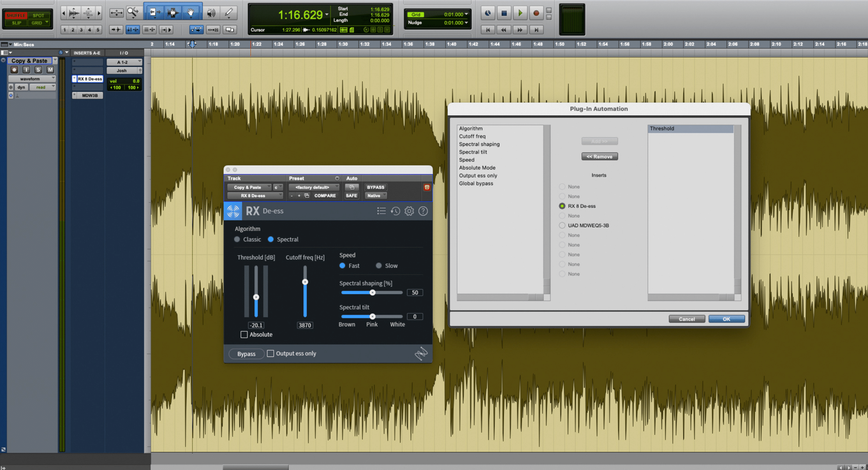Toggle Input monitoring I button on track
868x470 pixels.
point(26,70)
